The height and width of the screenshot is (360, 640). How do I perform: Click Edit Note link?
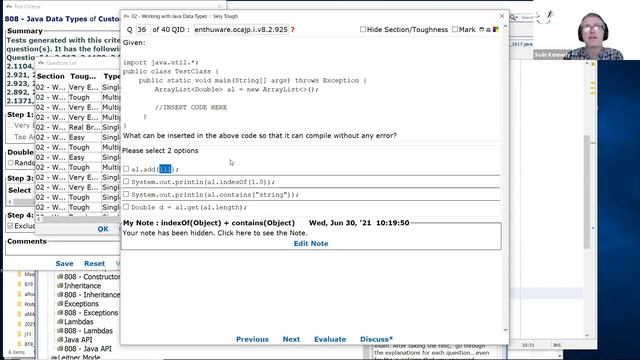311,244
